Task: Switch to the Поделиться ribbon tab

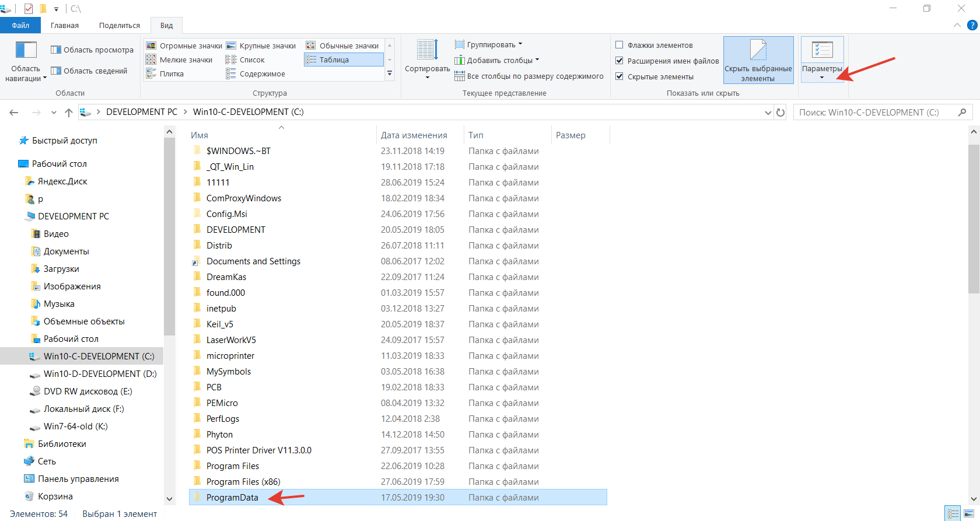Action: point(119,25)
